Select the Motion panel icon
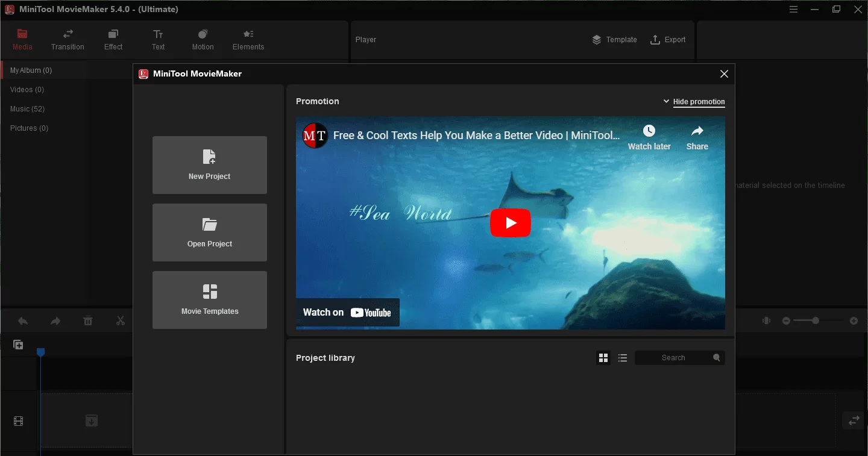The width and height of the screenshot is (868, 456). [x=203, y=39]
